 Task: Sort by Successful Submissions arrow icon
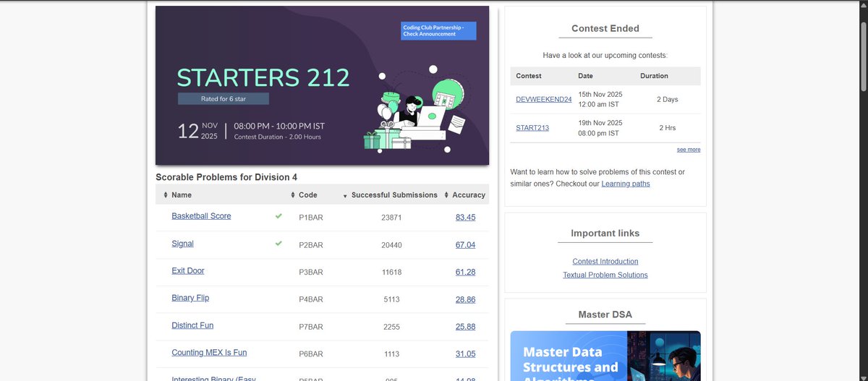coord(345,195)
